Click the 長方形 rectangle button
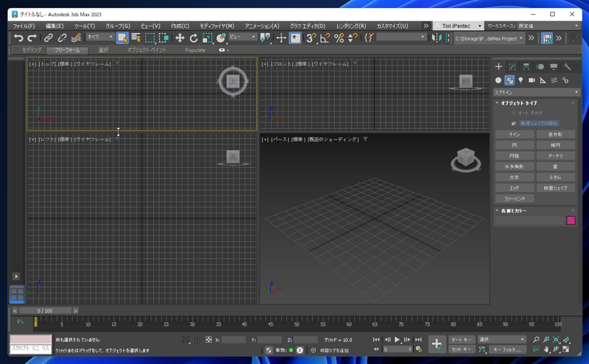The height and width of the screenshot is (364, 589). click(x=556, y=135)
